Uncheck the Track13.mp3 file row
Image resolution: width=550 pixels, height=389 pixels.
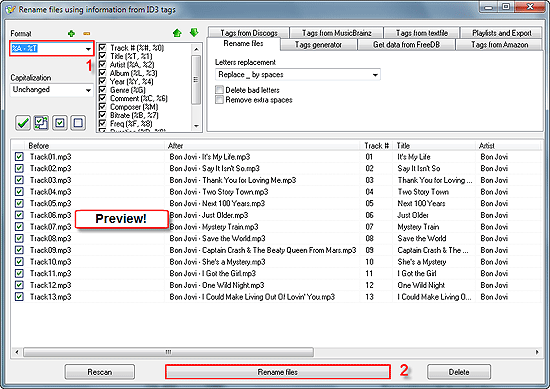[19, 296]
